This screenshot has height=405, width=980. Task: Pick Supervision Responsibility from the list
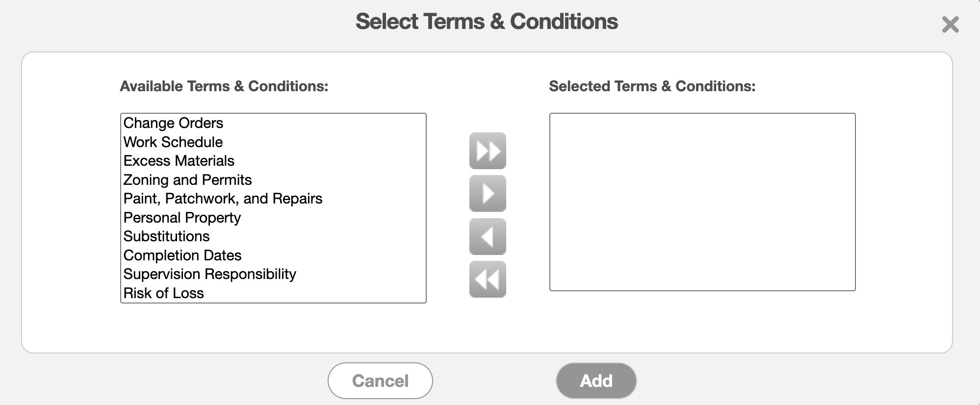(209, 274)
